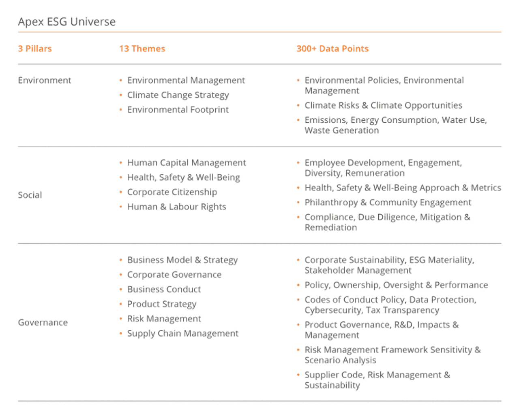Select the Human & Labour Rights theme
Viewport: 519px width, 420px height.
(176, 207)
